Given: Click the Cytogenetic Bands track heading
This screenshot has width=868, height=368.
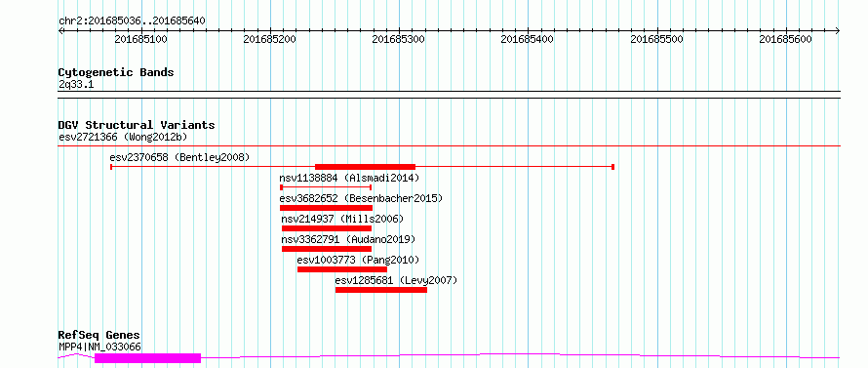Looking at the screenshot, I should [x=116, y=72].
